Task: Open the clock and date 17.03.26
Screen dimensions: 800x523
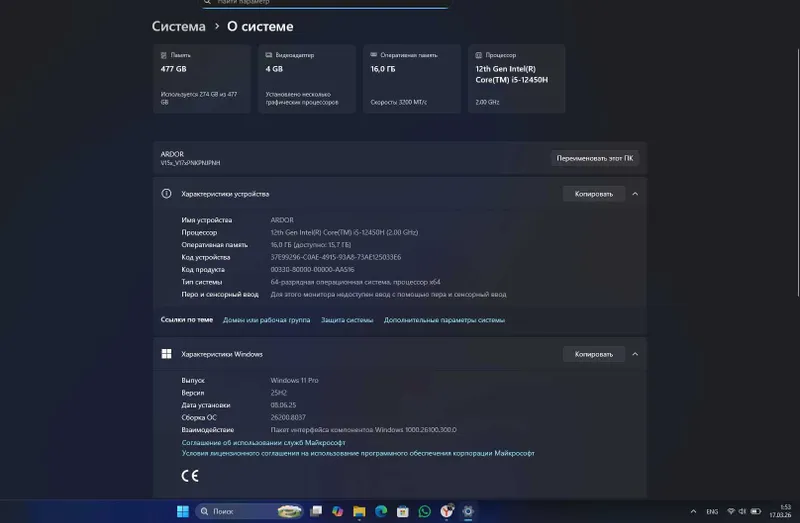Action: (x=780, y=511)
